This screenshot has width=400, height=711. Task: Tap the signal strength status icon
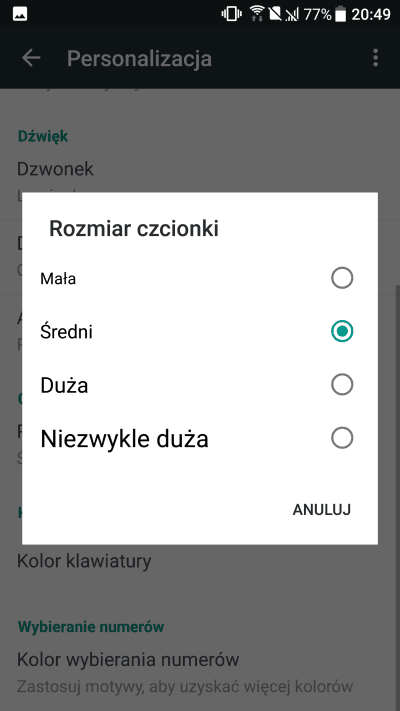pos(292,15)
